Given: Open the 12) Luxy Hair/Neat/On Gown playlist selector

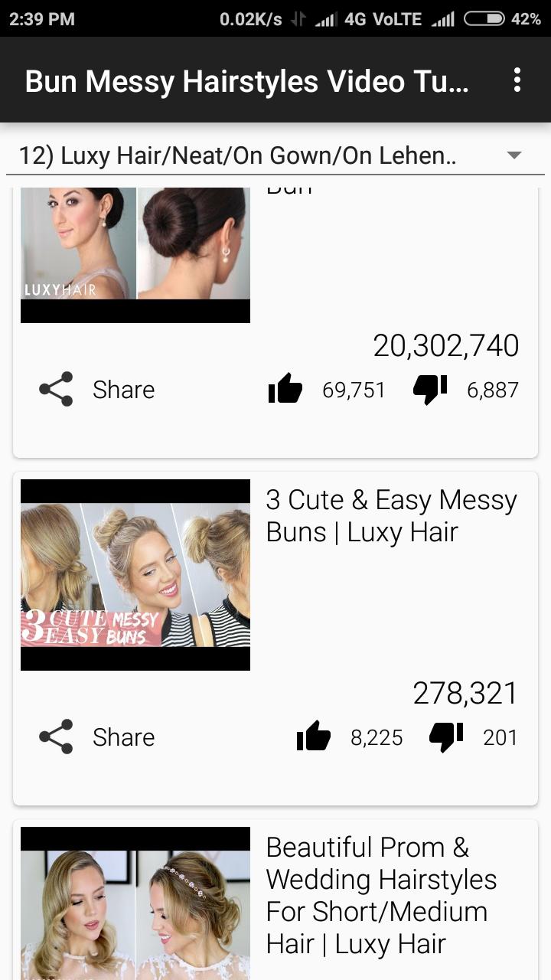Looking at the screenshot, I should tap(275, 155).
